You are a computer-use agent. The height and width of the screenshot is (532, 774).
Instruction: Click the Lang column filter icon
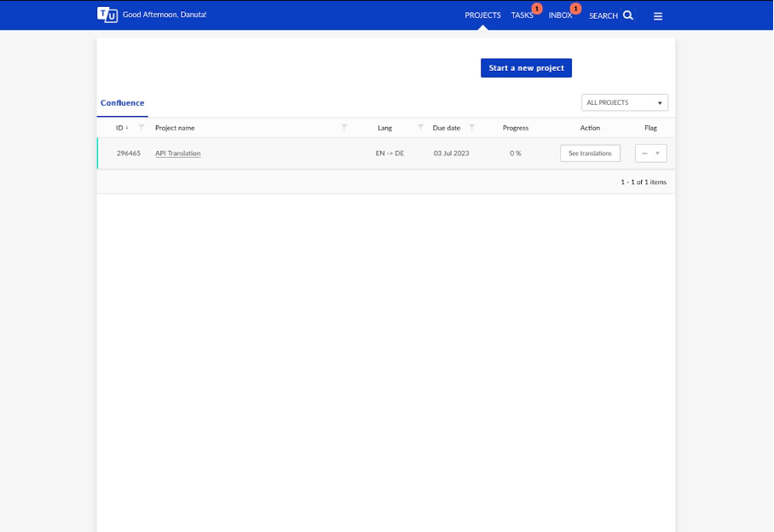[420, 127]
